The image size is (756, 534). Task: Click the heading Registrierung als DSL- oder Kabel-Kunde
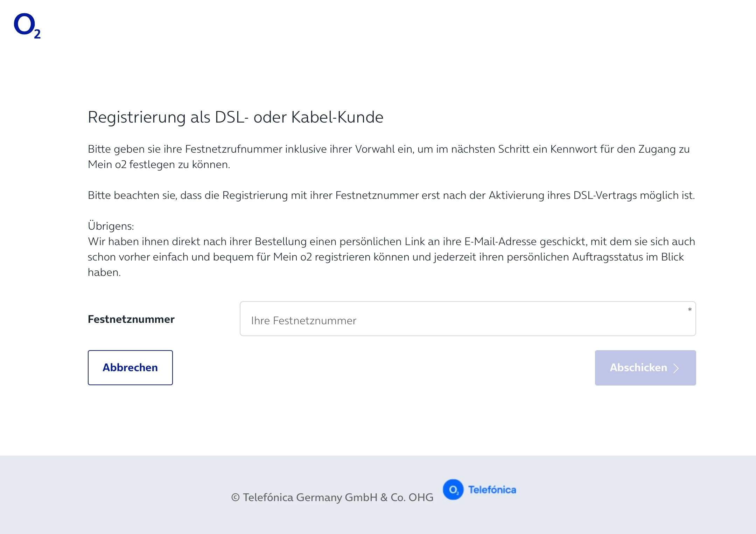(x=235, y=117)
